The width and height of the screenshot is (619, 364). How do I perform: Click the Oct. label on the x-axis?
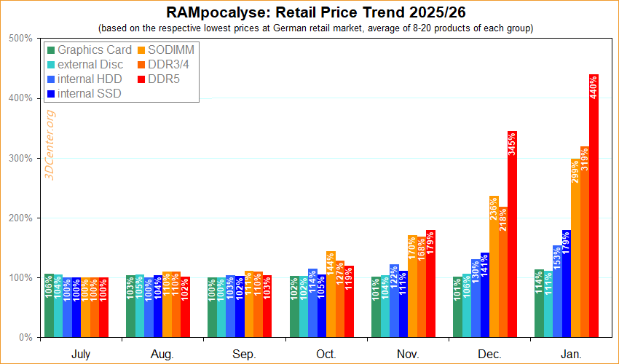tap(326, 354)
